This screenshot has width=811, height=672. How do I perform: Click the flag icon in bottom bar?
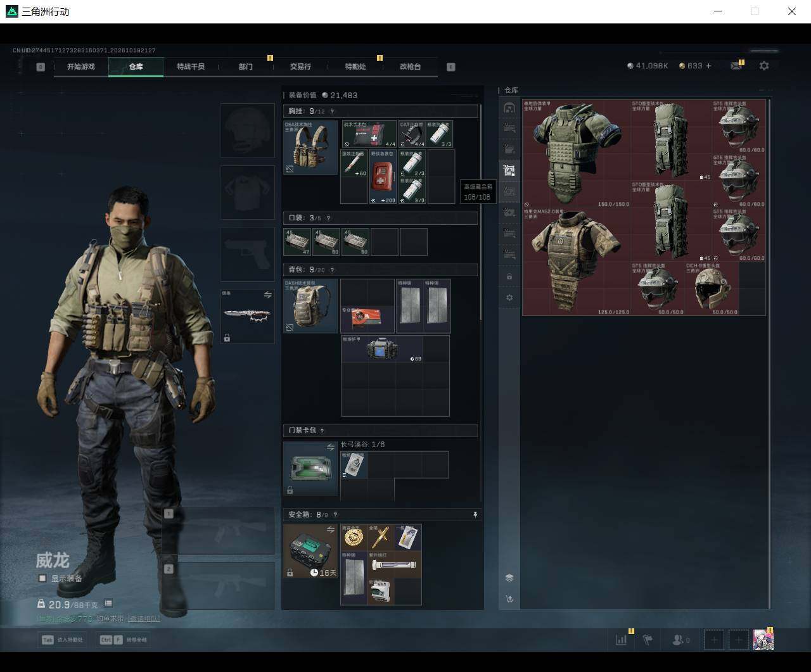tap(648, 640)
